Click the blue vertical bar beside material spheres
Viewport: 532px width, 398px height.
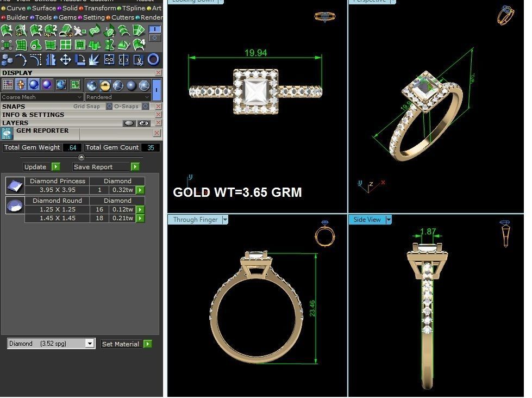coord(157,90)
